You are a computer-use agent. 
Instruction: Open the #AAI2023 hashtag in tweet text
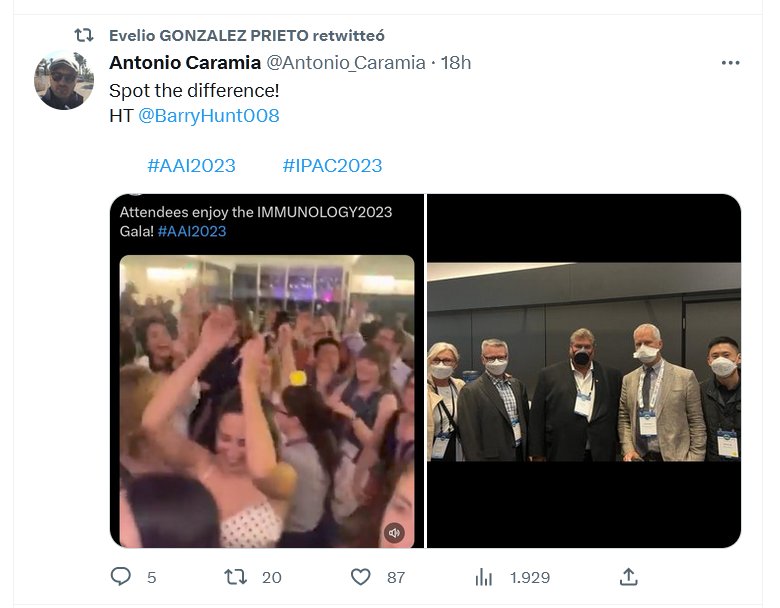(191, 166)
